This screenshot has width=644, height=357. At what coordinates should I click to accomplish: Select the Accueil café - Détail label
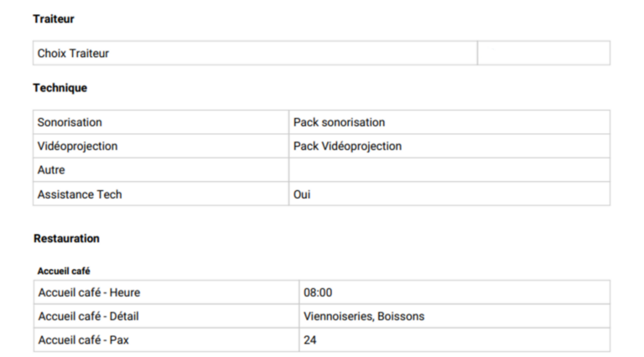tap(88, 316)
